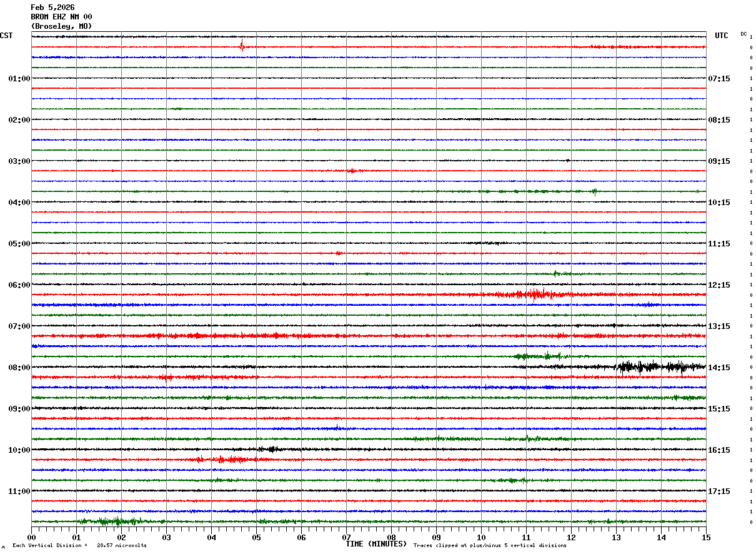Select the 09:00 CST time label
This screenshot has height=554, width=756.
[19, 409]
